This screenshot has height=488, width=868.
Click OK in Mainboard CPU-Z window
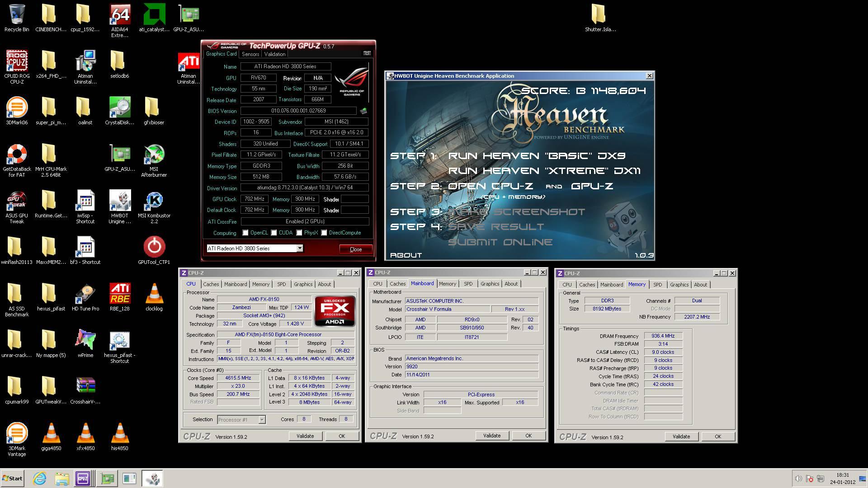pyautogui.click(x=528, y=436)
